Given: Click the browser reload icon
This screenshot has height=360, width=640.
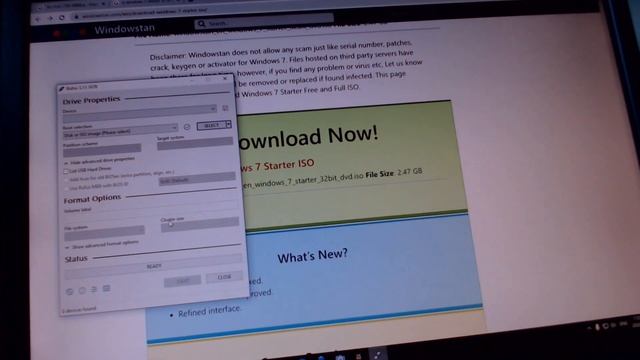Looking at the screenshot, I should pyautogui.click(x=62, y=18).
